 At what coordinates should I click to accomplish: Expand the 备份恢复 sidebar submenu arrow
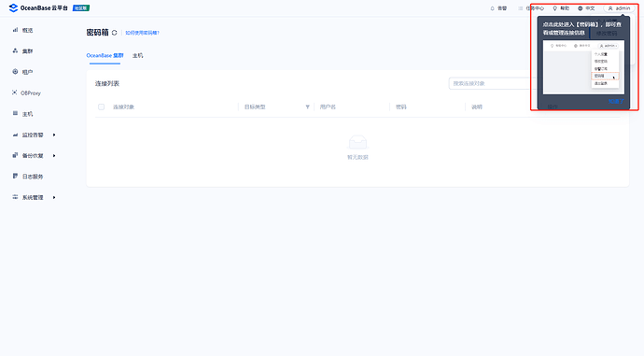54,156
